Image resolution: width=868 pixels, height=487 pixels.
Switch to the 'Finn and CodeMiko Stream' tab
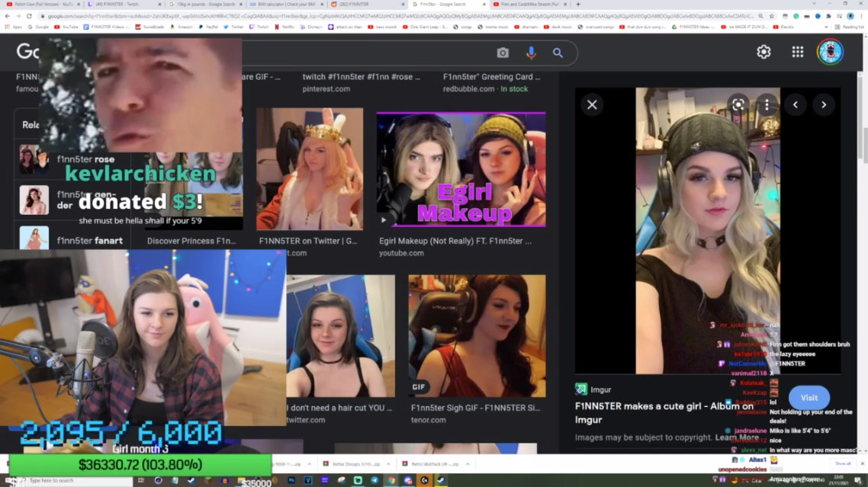529,4
